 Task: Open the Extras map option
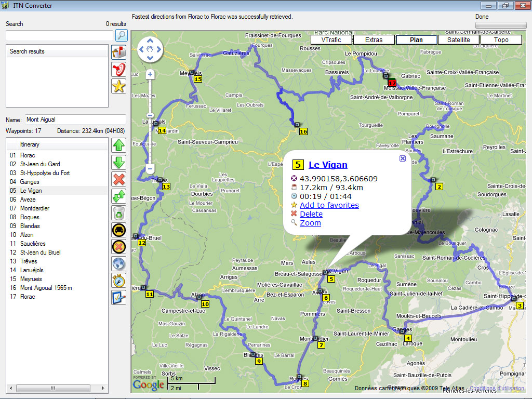(374, 40)
